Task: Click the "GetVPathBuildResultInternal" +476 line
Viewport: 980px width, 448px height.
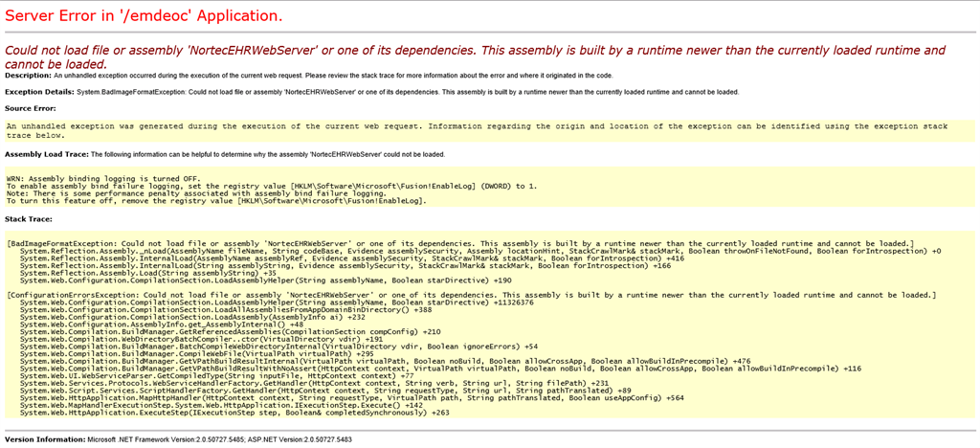Action: tap(385, 362)
